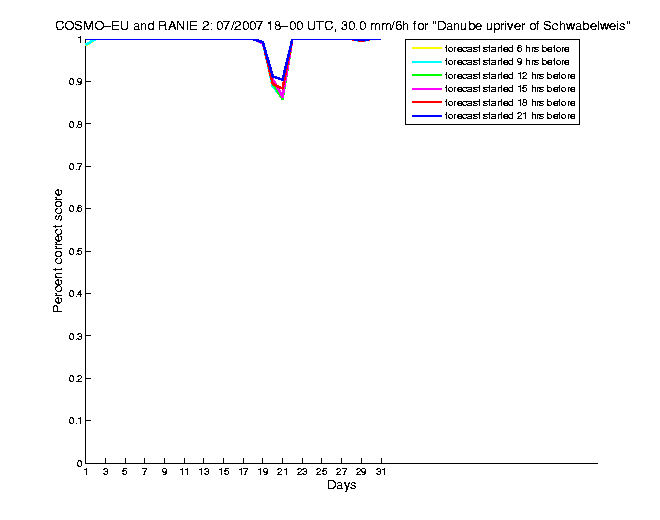This screenshot has height=520, width=660.
Task: Click y-axis tick label 0.1
Action: 74,421
